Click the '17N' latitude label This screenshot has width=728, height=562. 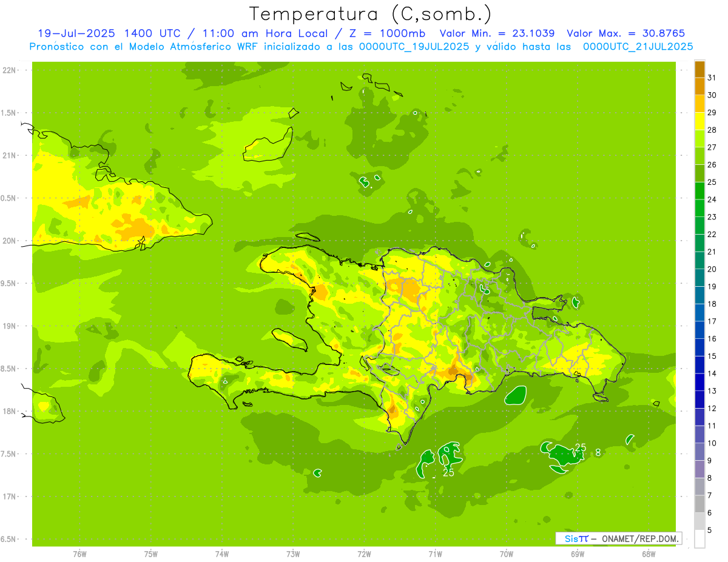(x=10, y=497)
